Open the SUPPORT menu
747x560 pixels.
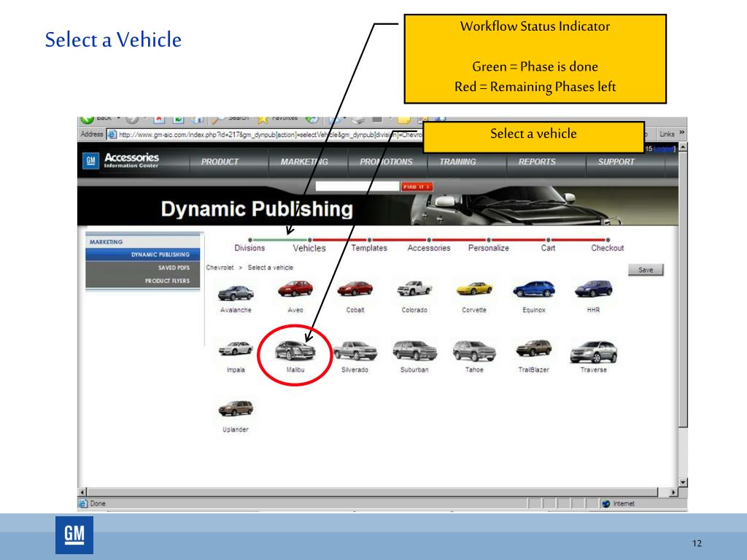coord(616,162)
